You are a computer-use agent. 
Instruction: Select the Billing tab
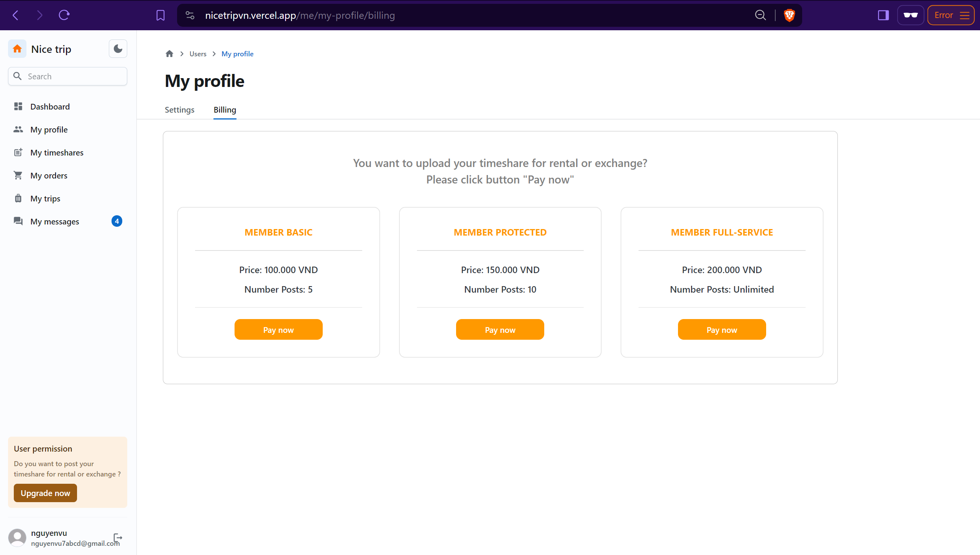click(225, 110)
